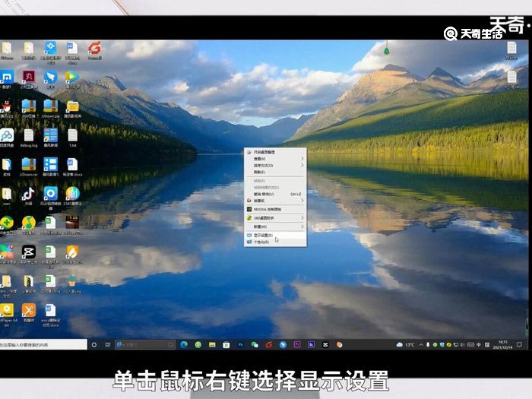The image size is (532, 399).
Task: Open After Effects Ae taskbar icon
Action: (311, 345)
